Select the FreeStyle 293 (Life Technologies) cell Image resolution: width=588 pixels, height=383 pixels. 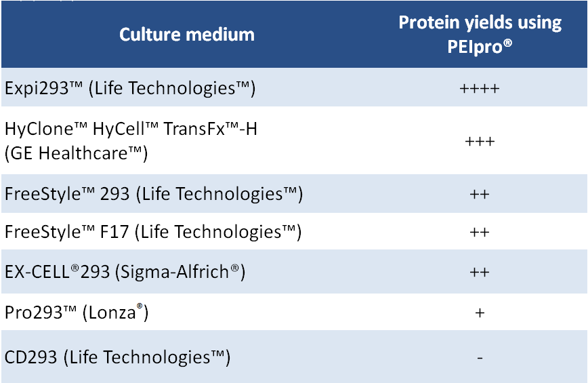tap(153, 194)
